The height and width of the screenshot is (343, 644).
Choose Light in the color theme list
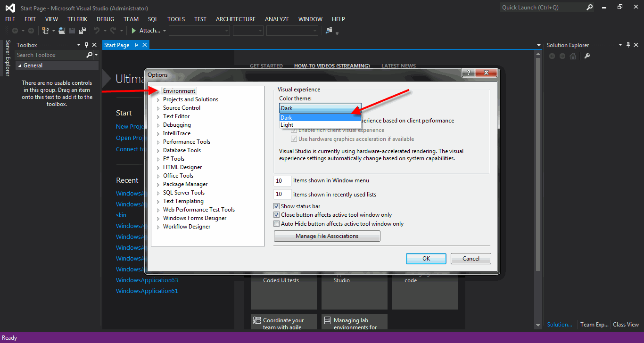(x=320, y=125)
